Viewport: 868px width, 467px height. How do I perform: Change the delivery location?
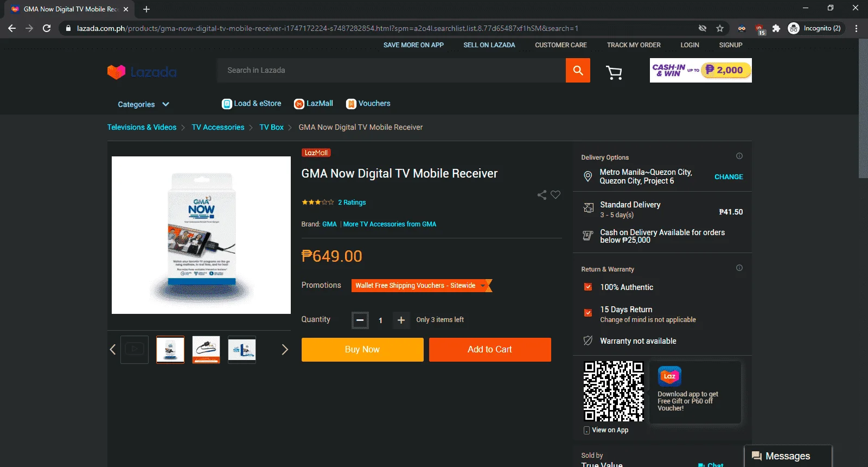click(729, 177)
